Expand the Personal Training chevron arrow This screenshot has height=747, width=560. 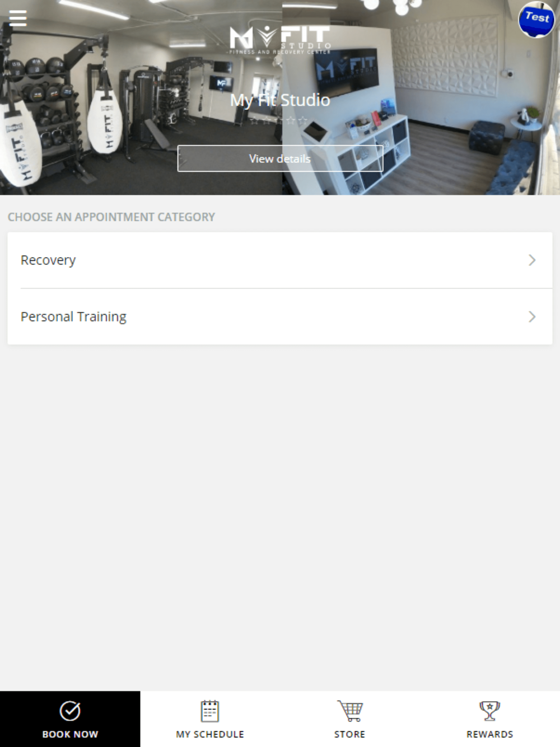coord(532,317)
